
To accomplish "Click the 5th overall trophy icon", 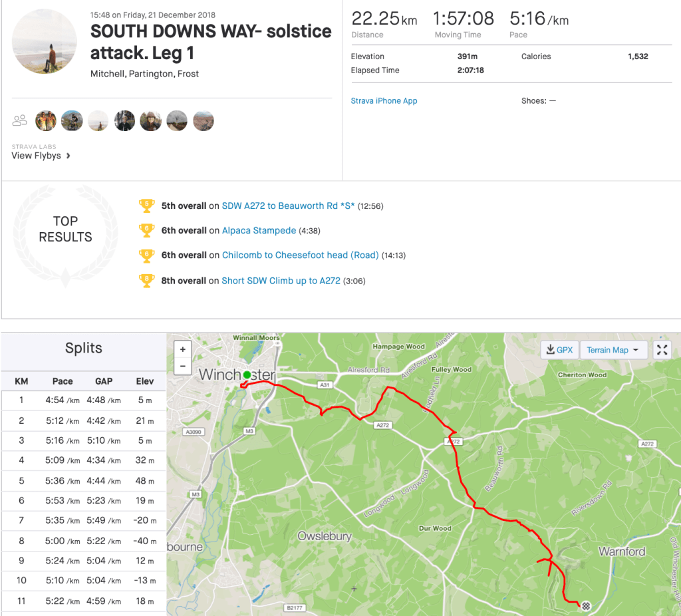I will (x=146, y=206).
